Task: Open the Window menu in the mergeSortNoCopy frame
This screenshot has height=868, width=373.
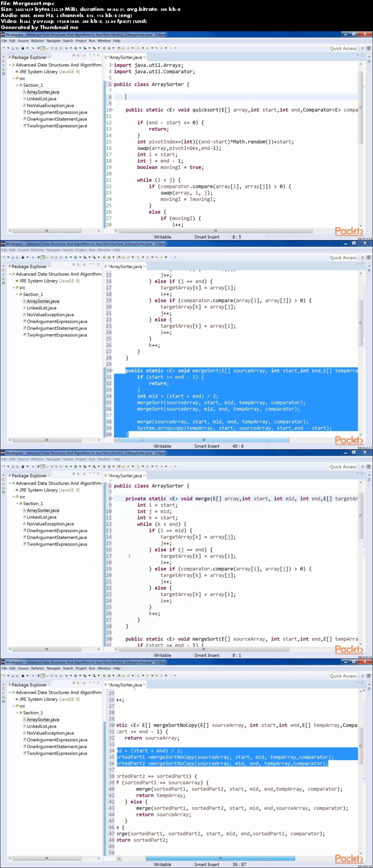Action: 104,668
